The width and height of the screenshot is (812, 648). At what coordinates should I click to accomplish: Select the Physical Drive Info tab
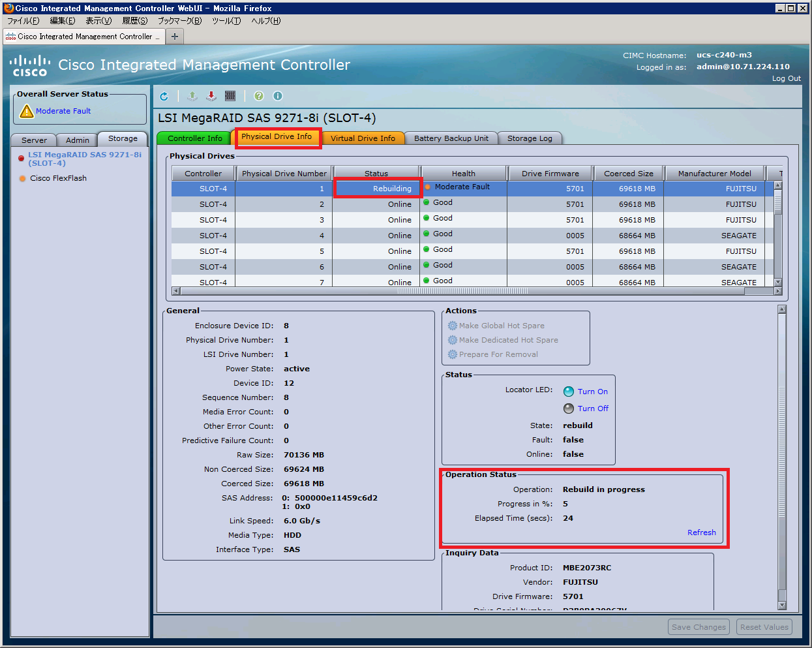click(x=277, y=136)
